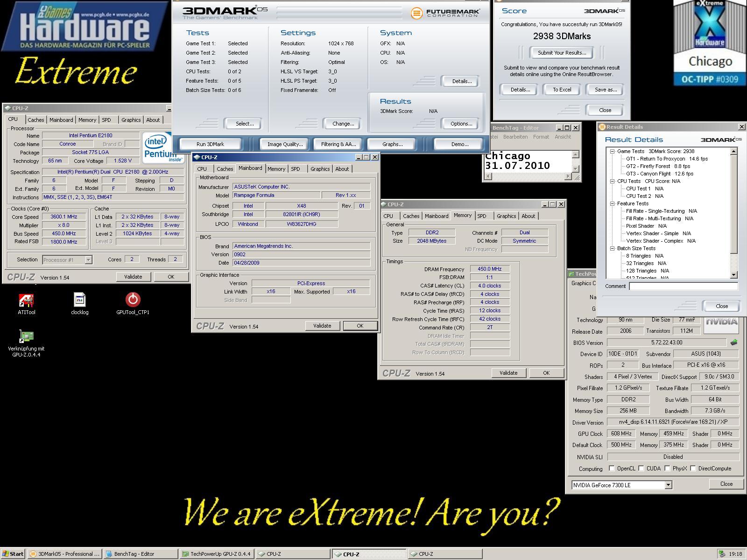Click Options button under Results

tap(461, 124)
